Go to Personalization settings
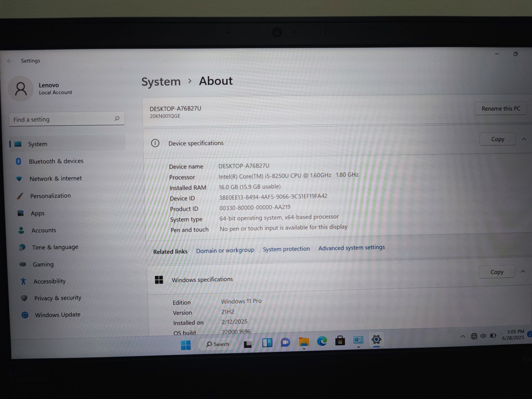This screenshot has height=399, width=532. 50,196
